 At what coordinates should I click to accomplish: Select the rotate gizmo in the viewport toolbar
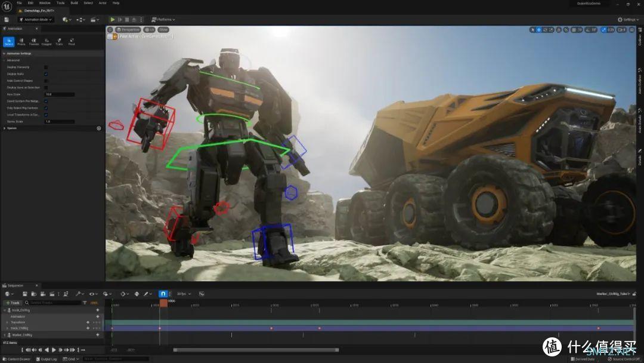click(545, 30)
